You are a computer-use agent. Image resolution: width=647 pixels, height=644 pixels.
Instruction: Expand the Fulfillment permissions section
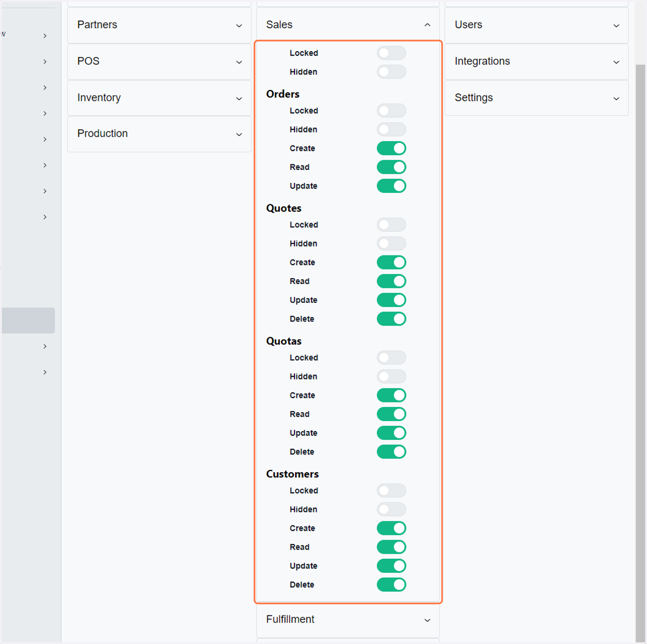click(348, 620)
